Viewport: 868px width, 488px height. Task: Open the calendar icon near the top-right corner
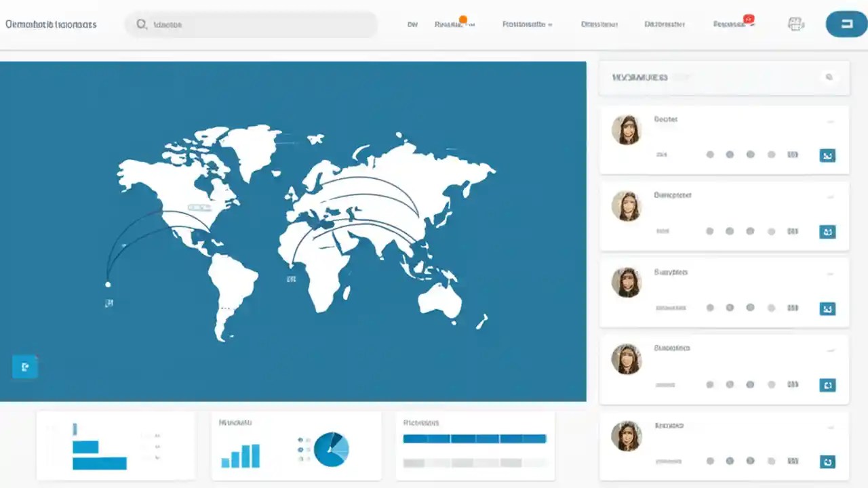(795, 24)
